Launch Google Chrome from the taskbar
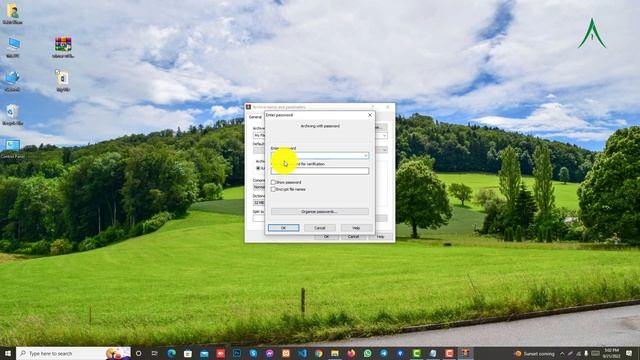This screenshot has height=360, width=640. point(318,353)
